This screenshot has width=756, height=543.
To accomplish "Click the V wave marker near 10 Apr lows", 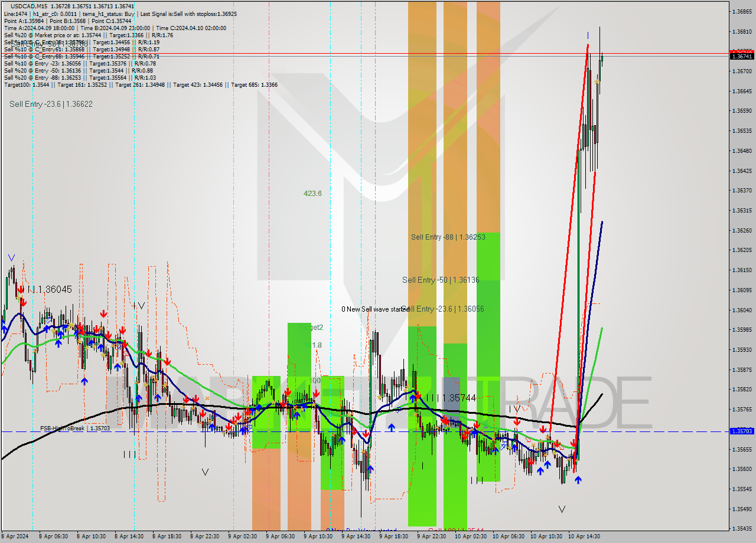I will click(x=561, y=508).
